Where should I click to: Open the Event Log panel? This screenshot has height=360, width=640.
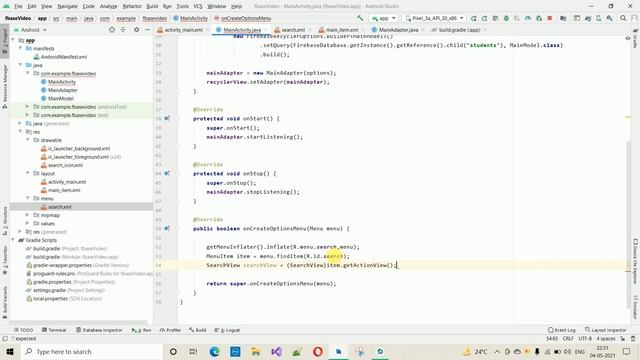[x=562, y=330]
